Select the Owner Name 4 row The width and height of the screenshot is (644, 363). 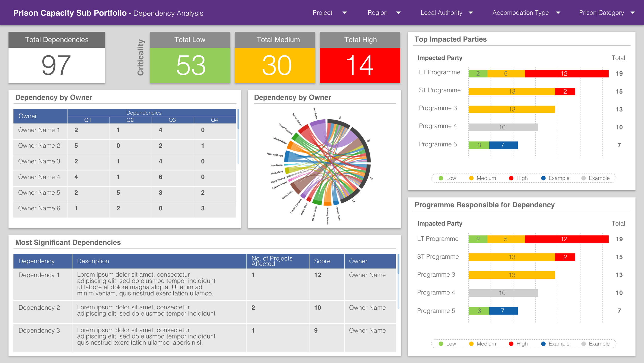(x=39, y=177)
